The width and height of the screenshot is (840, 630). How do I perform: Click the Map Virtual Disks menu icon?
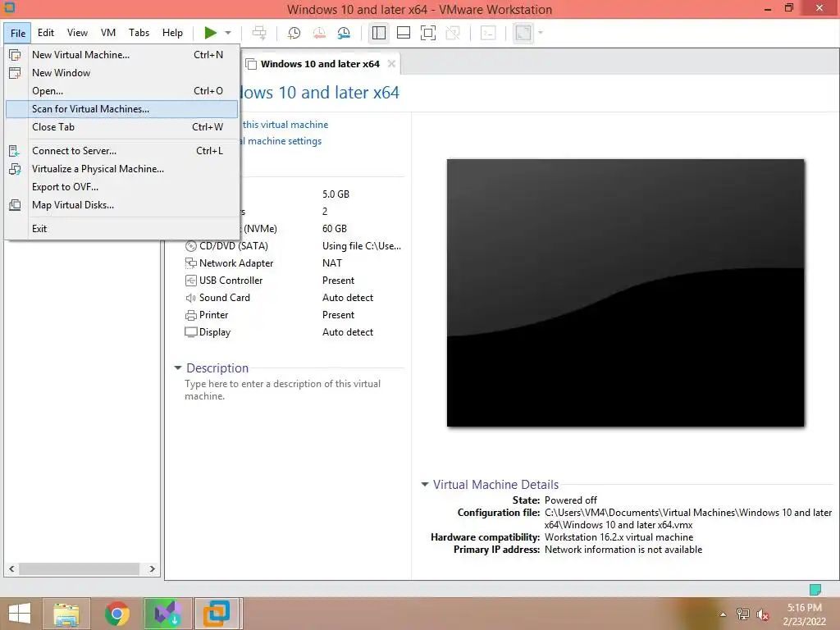[x=15, y=205]
